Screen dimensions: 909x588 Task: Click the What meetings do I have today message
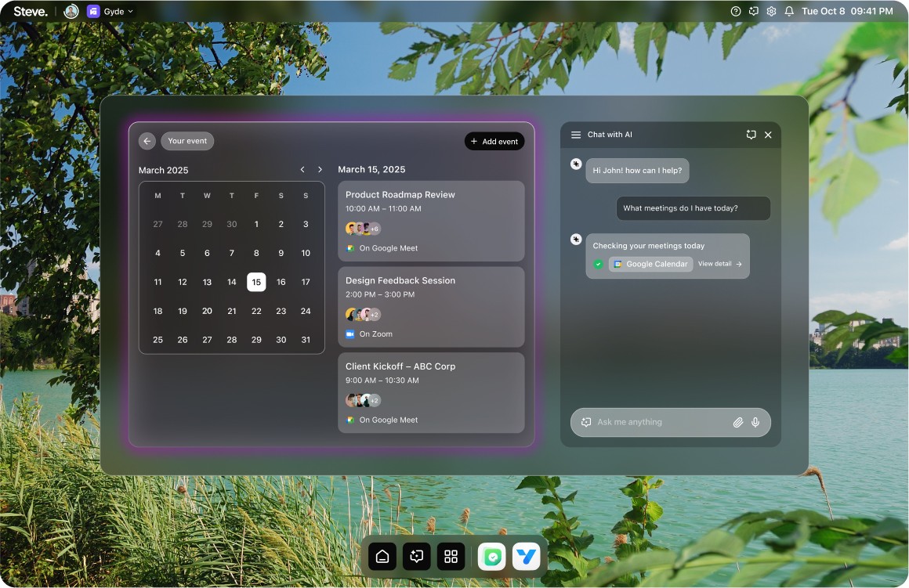tap(694, 208)
